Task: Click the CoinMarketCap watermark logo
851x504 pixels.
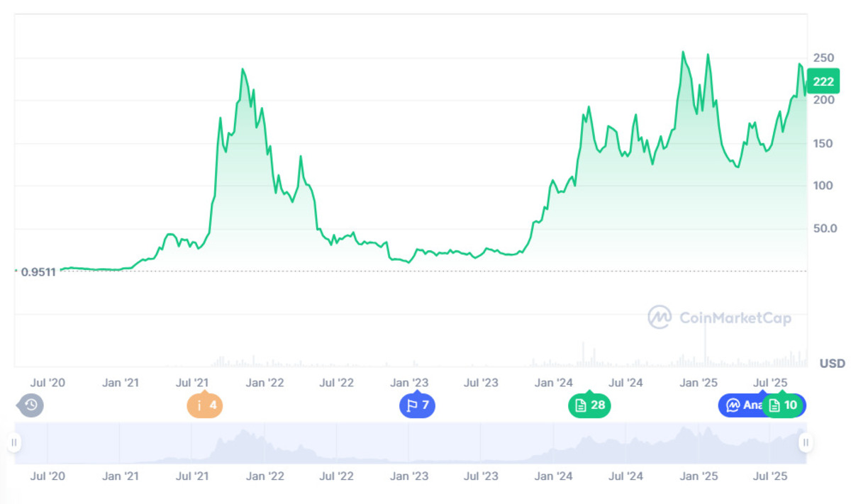Action: point(719,318)
